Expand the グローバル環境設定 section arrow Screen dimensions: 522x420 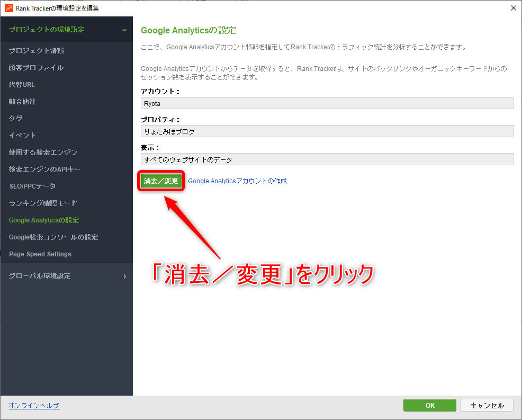[x=125, y=276]
